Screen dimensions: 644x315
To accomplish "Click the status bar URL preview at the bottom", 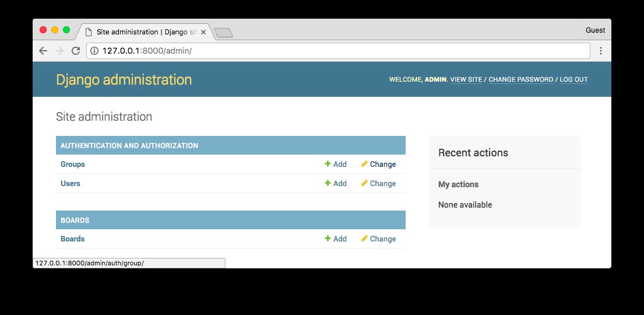I will [x=129, y=263].
